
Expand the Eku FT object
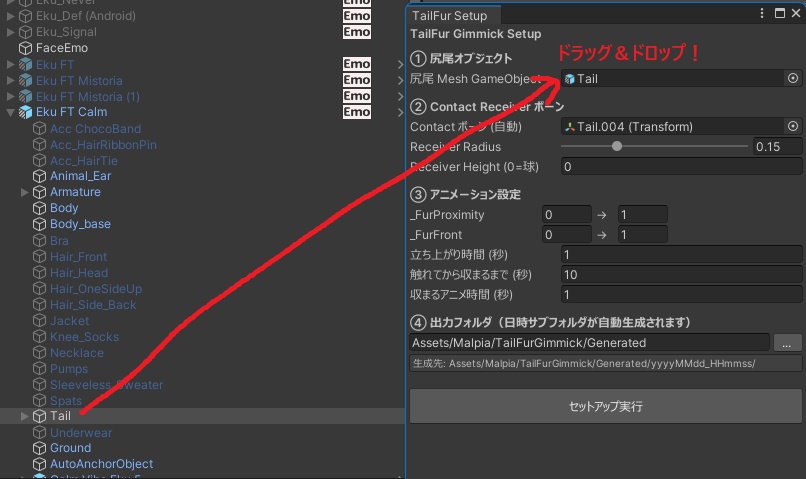(10, 65)
